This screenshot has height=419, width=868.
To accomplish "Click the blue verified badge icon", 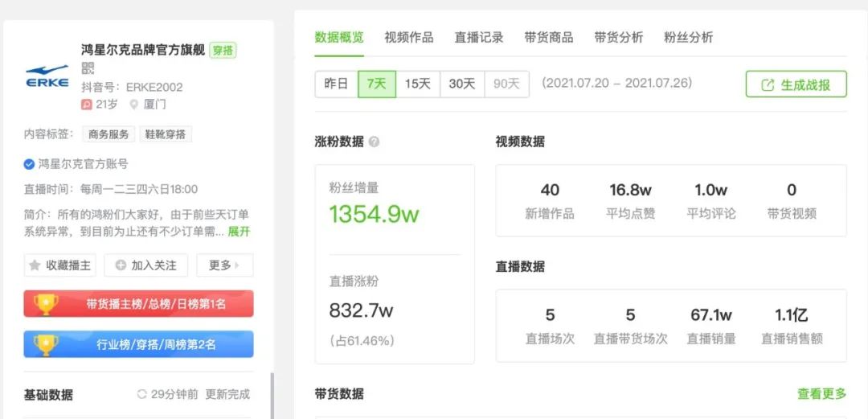I will pos(30,164).
